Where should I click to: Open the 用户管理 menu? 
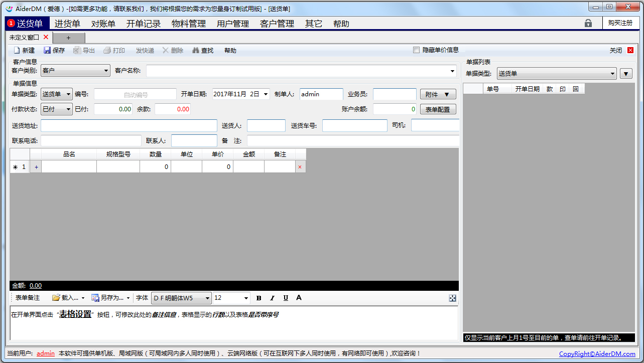(x=233, y=24)
